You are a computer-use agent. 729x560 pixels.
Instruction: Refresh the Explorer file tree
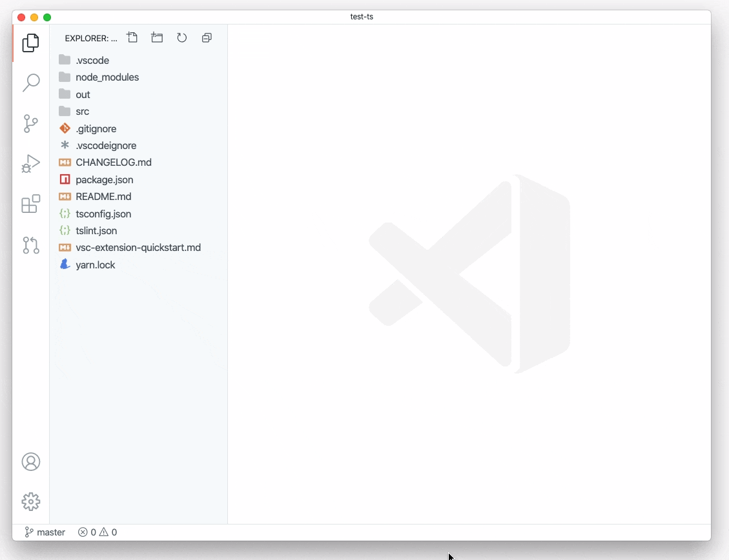(x=182, y=38)
